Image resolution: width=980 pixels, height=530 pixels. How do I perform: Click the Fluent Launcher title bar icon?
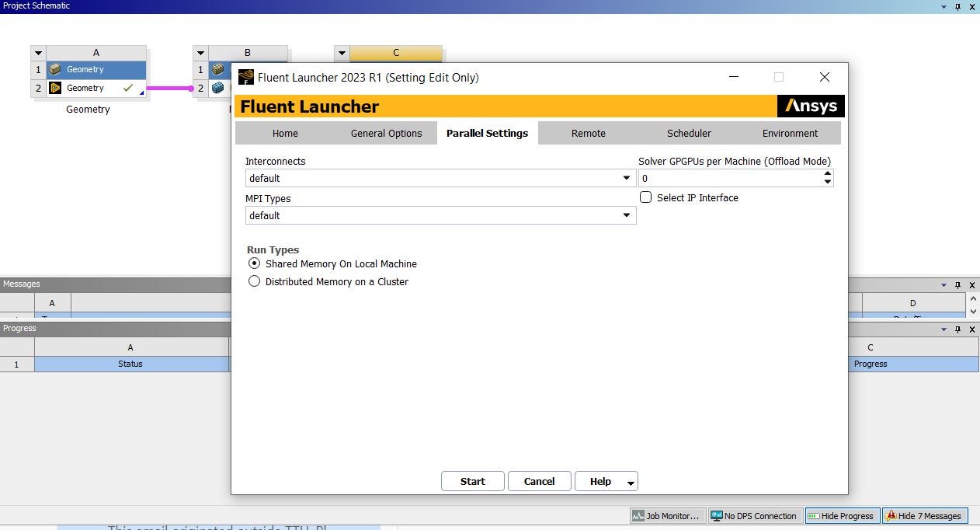pos(245,77)
